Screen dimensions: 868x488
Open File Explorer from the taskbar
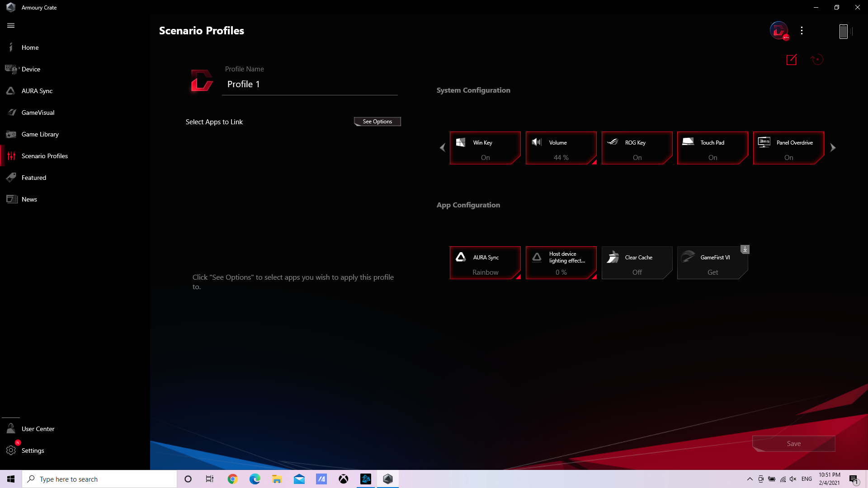tap(277, 479)
